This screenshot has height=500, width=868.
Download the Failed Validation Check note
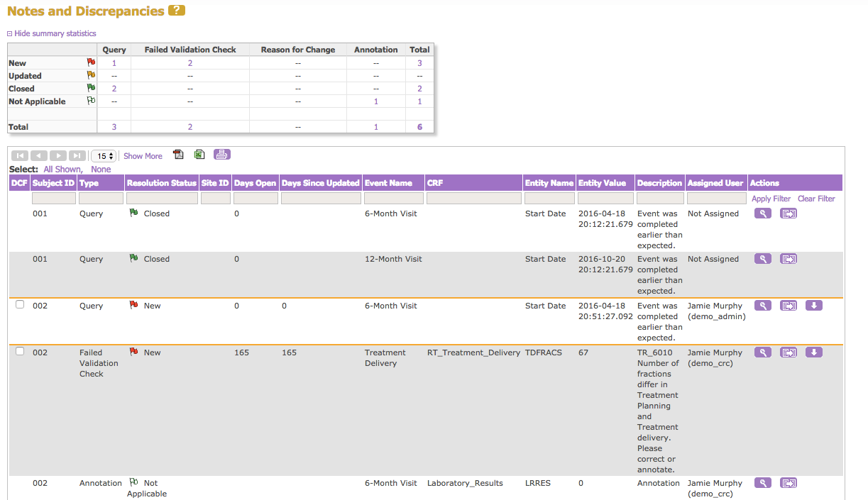pos(813,352)
